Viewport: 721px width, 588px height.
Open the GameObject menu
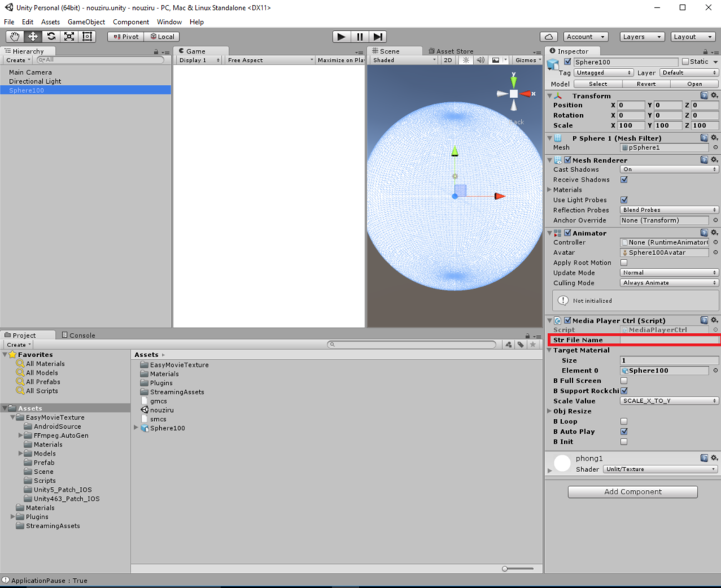pyautogui.click(x=86, y=22)
